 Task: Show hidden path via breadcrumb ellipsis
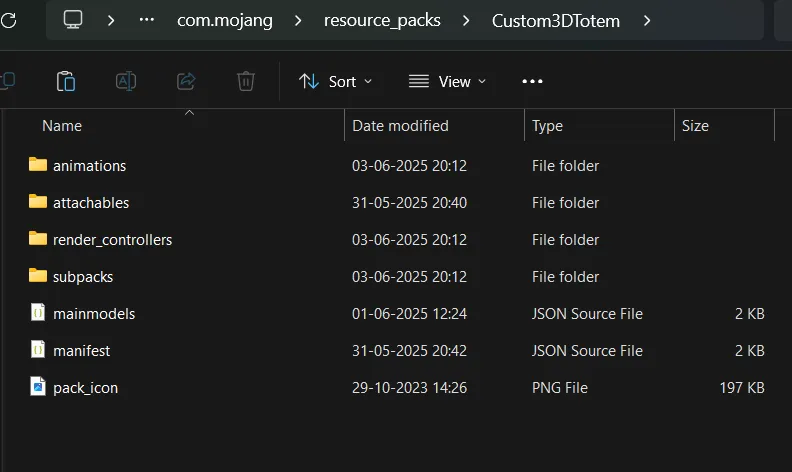click(x=147, y=20)
